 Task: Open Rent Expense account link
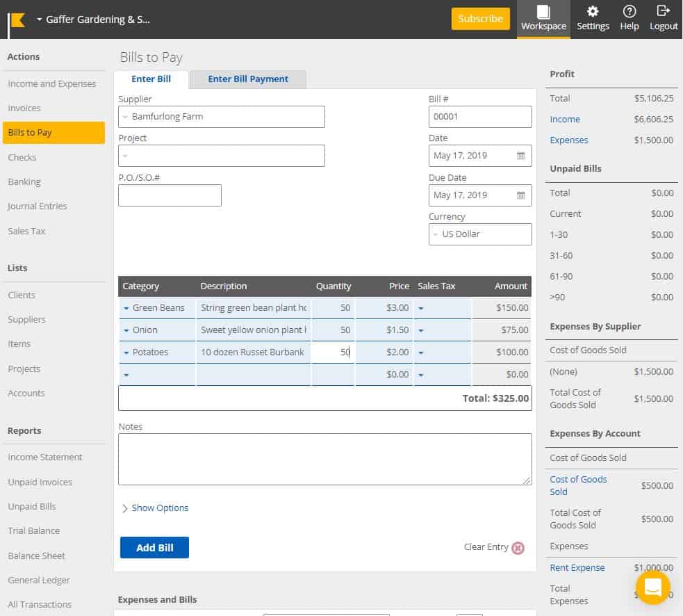coord(577,567)
